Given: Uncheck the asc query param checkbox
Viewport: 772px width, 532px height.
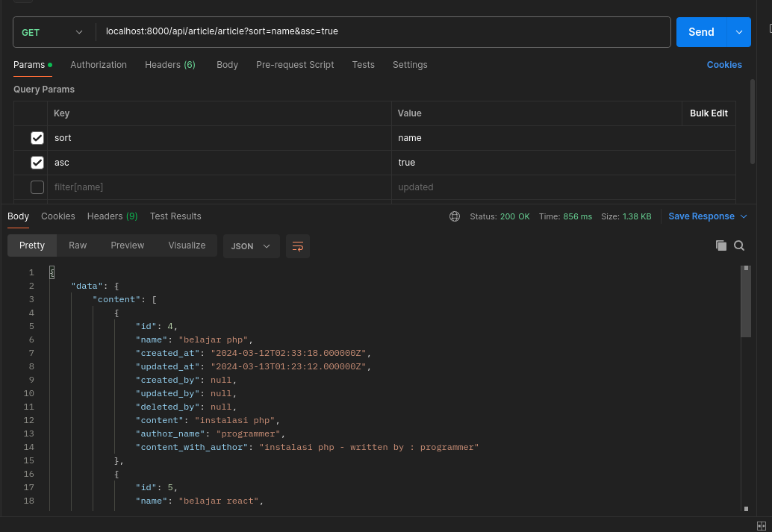Looking at the screenshot, I should [37, 163].
